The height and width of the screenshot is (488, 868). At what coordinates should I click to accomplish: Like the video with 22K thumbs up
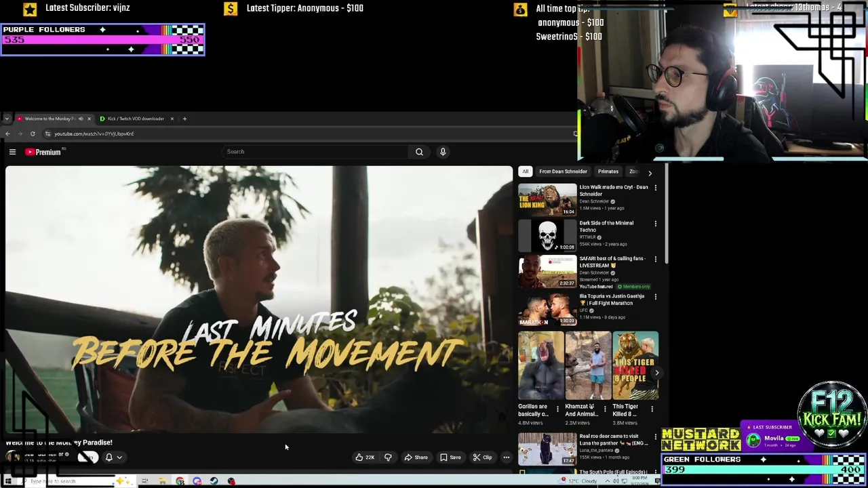pyautogui.click(x=365, y=457)
